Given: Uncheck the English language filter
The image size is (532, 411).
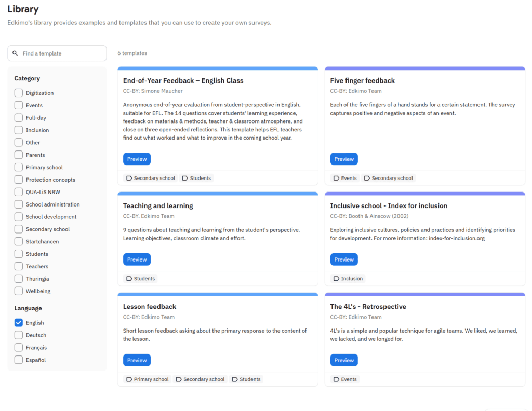Looking at the screenshot, I should coord(19,323).
